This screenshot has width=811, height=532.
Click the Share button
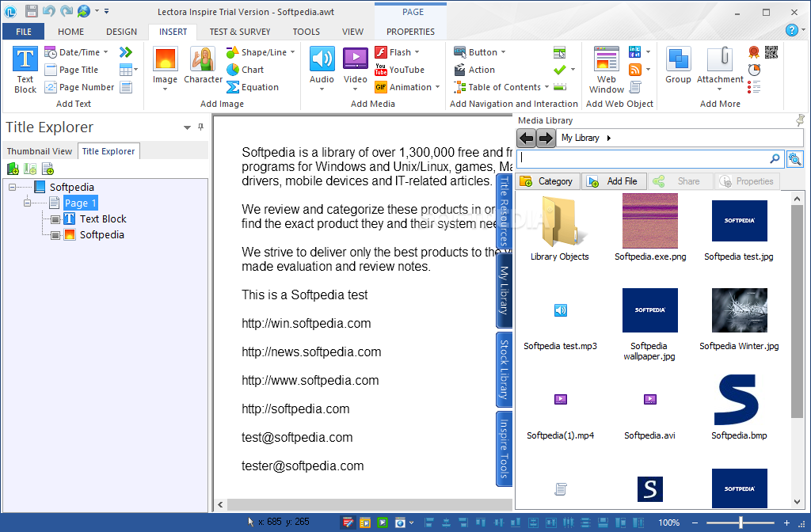tap(680, 181)
